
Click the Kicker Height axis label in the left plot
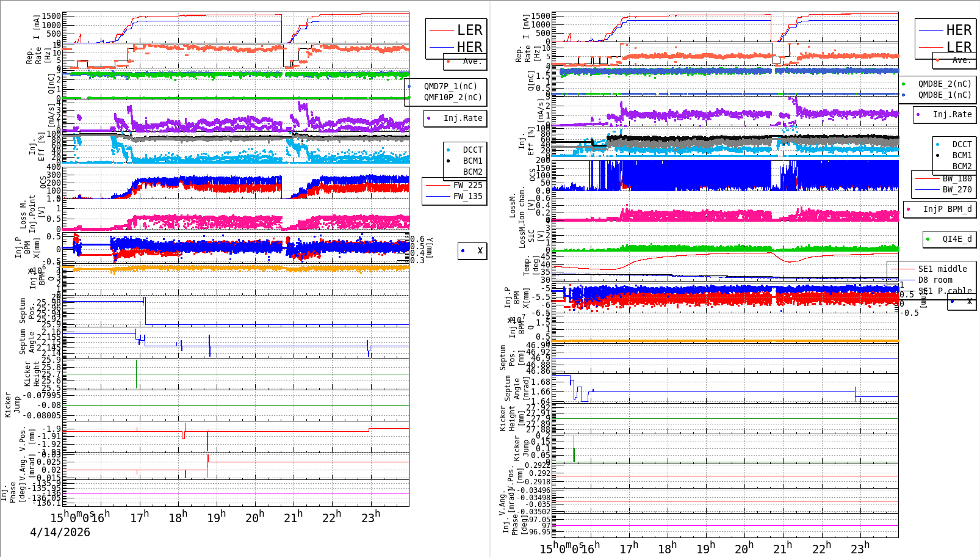31,374
